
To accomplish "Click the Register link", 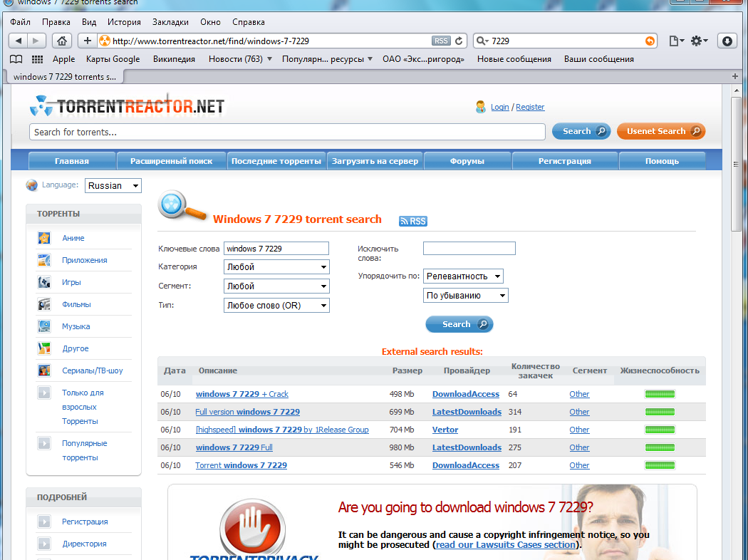I will tap(530, 107).
